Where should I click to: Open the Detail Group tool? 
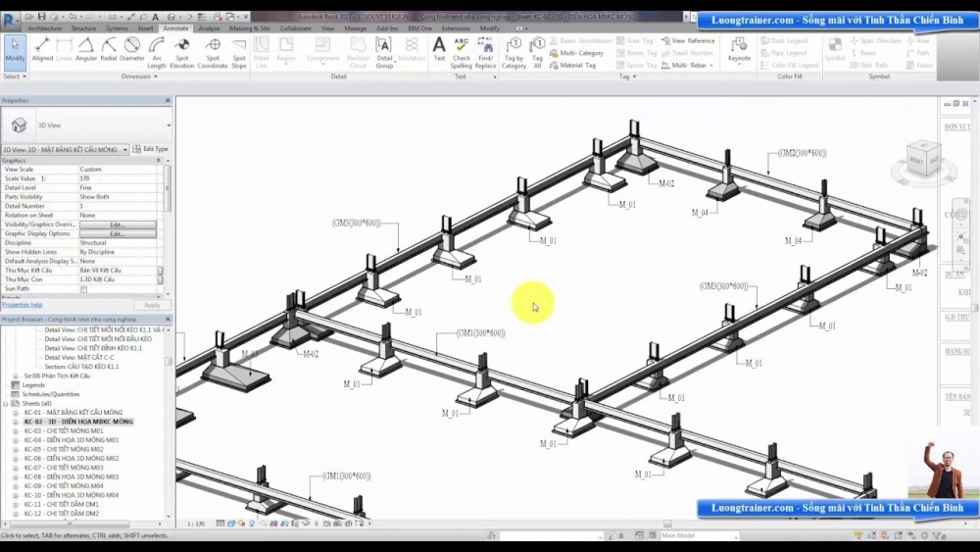pyautogui.click(x=384, y=53)
